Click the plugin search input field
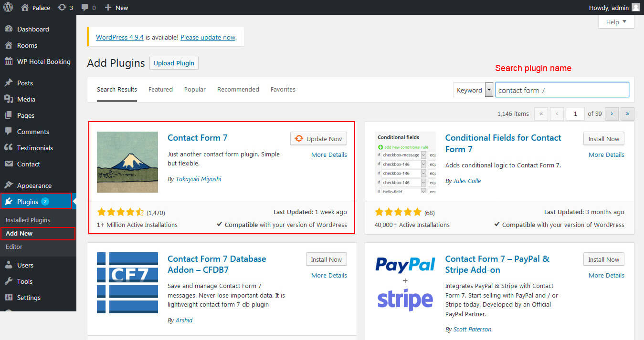 (562, 90)
